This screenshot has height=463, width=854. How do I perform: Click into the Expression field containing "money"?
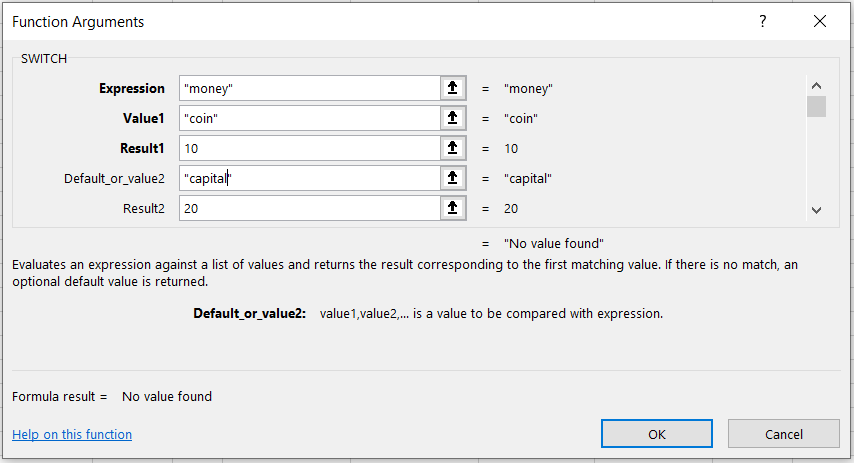[x=309, y=88]
